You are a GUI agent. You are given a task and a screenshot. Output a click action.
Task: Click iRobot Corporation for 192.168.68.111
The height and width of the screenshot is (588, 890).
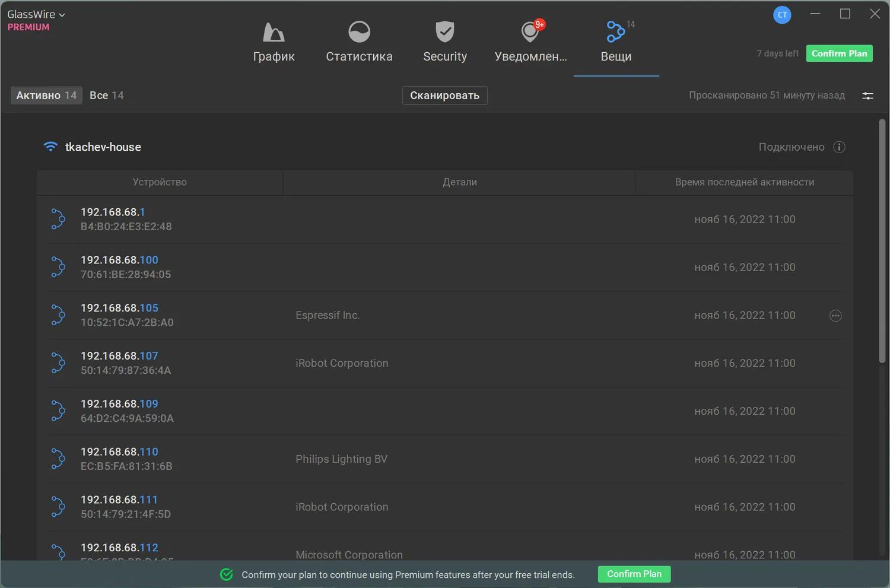342,507
